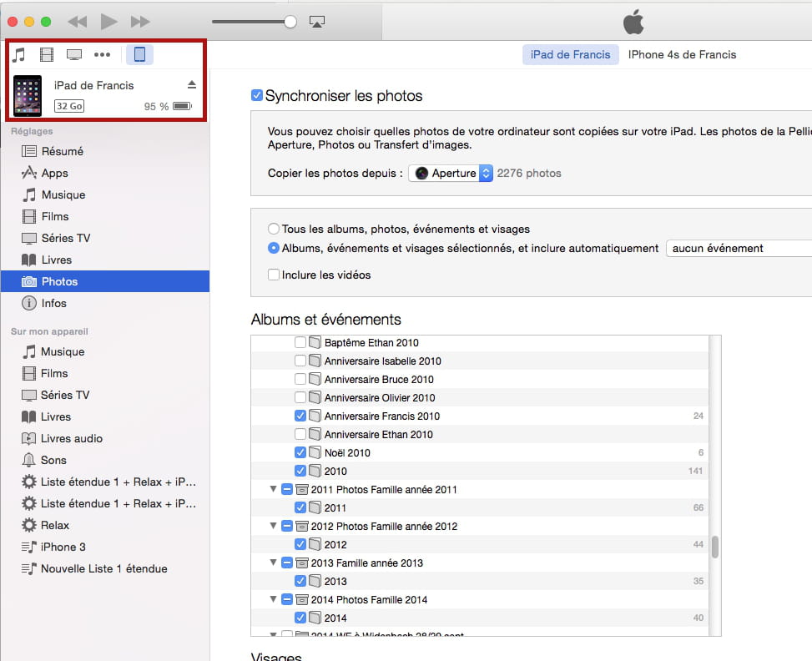Select the 2010 album row label
This screenshot has height=661, width=812.
pyautogui.click(x=335, y=471)
